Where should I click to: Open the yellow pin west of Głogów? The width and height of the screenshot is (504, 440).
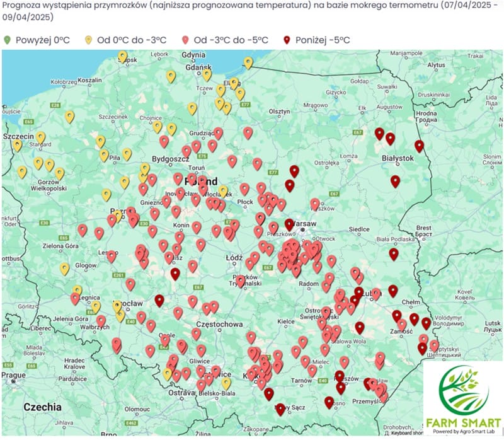tap(65, 269)
